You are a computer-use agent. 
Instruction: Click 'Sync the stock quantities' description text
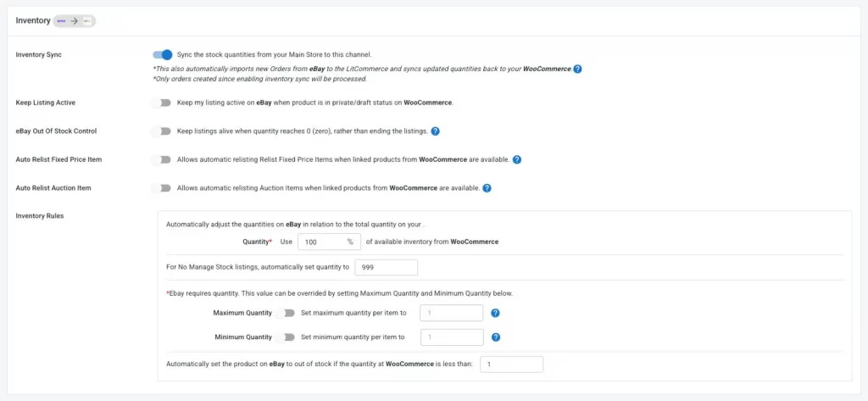click(275, 55)
